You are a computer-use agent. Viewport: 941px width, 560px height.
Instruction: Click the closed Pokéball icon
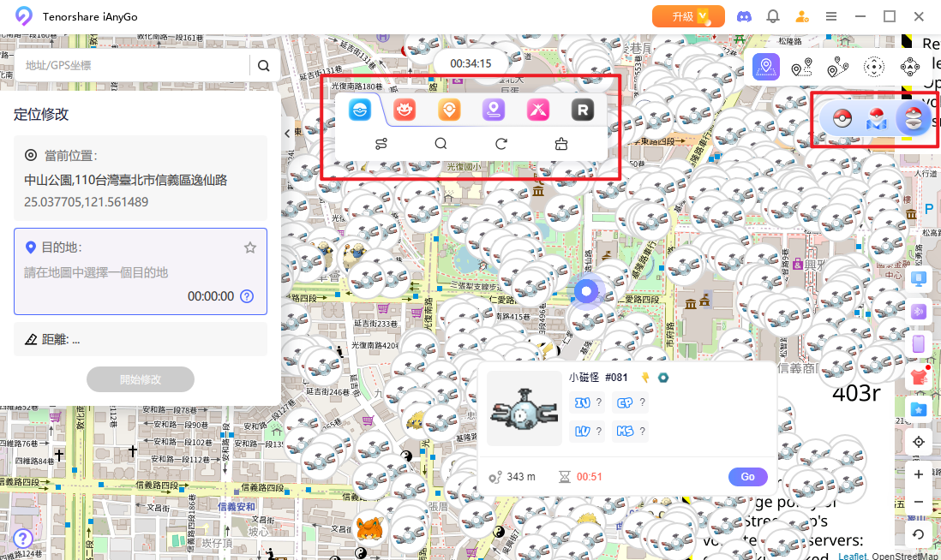(x=842, y=119)
